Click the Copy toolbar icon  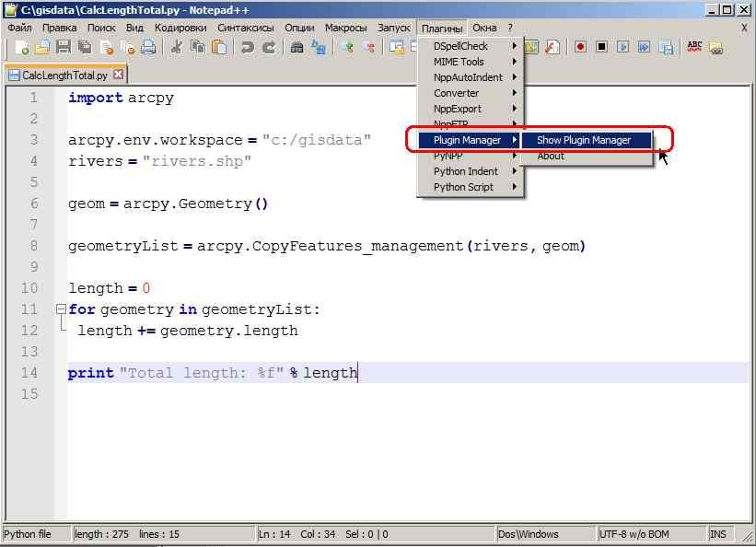[x=198, y=48]
